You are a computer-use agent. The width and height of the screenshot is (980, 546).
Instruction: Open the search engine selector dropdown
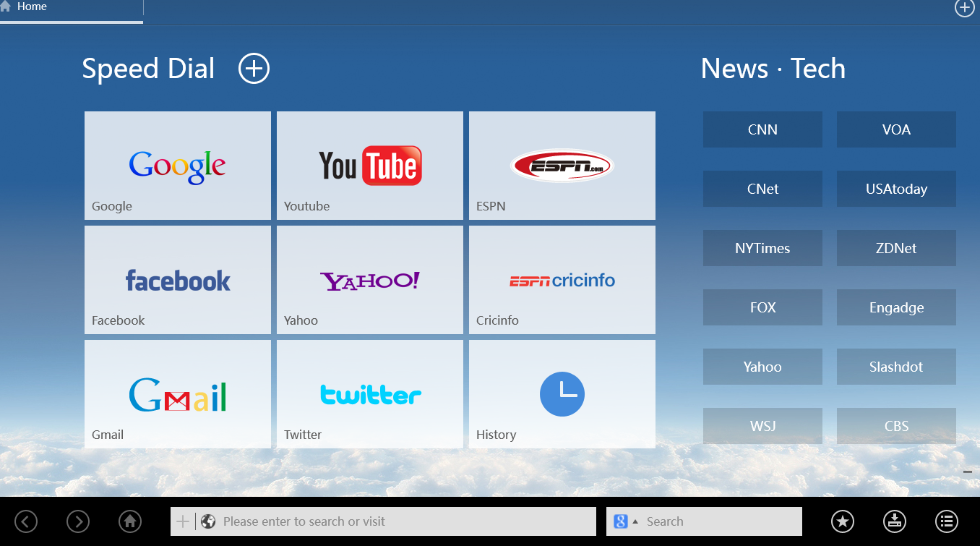tap(626, 521)
